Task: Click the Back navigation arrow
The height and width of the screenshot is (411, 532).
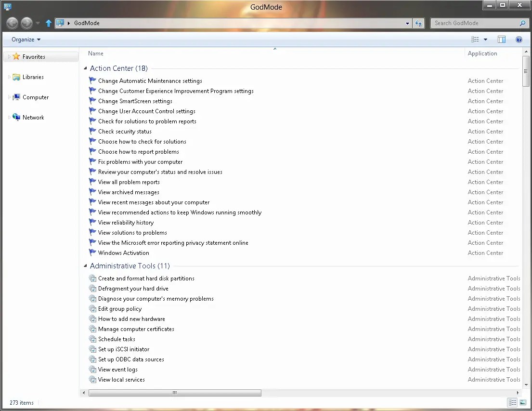Action: point(12,23)
